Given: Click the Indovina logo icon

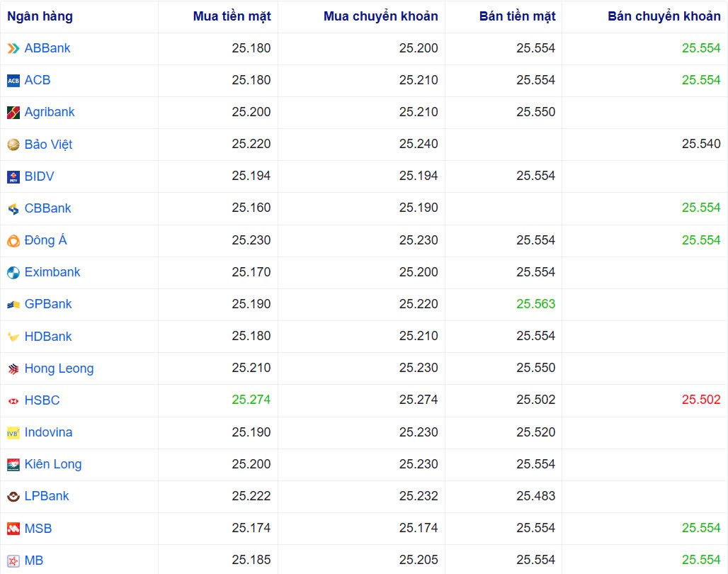Looking at the screenshot, I should pyautogui.click(x=13, y=433).
